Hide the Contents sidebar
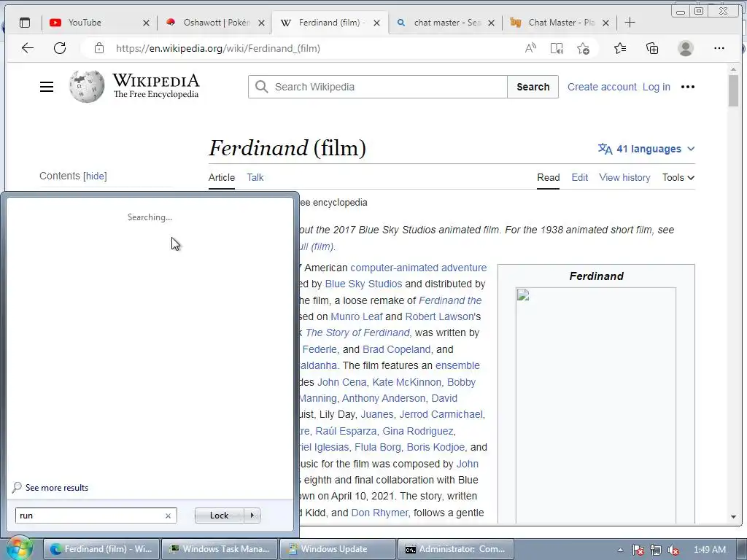 (95, 176)
